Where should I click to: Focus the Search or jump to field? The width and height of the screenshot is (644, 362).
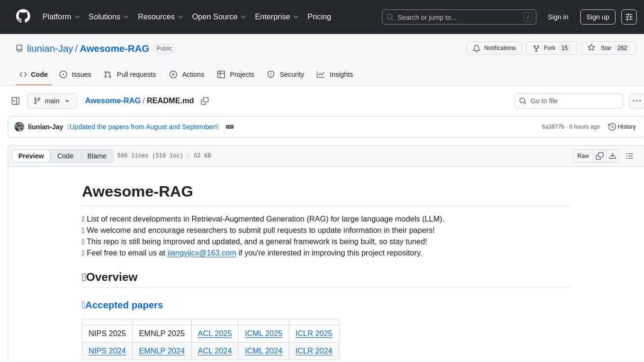tap(459, 17)
